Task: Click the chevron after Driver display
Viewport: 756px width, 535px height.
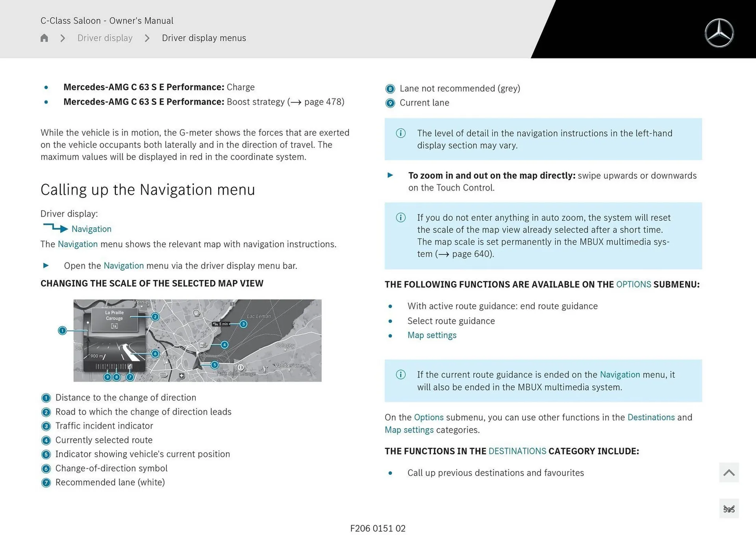Action: point(147,38)
